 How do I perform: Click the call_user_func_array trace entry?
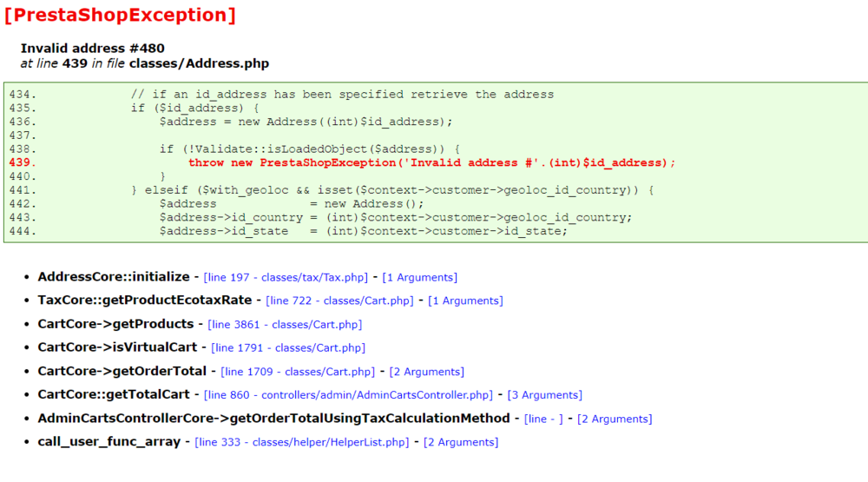(x=109, y=441)
